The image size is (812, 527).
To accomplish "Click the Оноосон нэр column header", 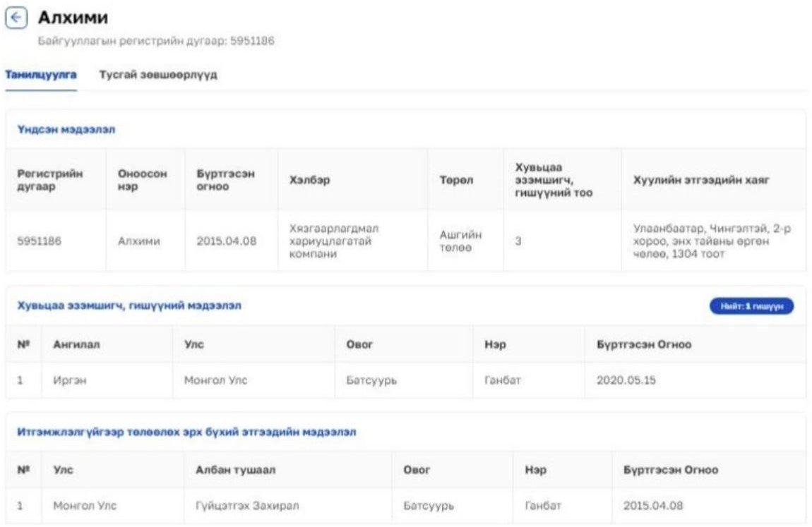I will tap(143, 180).
